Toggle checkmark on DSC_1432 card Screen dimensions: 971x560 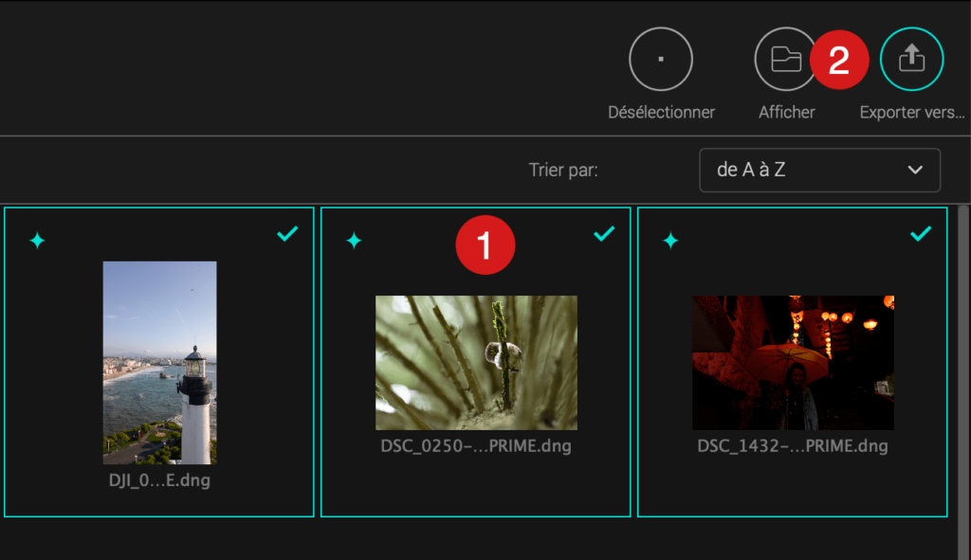(x=921, y=233)
